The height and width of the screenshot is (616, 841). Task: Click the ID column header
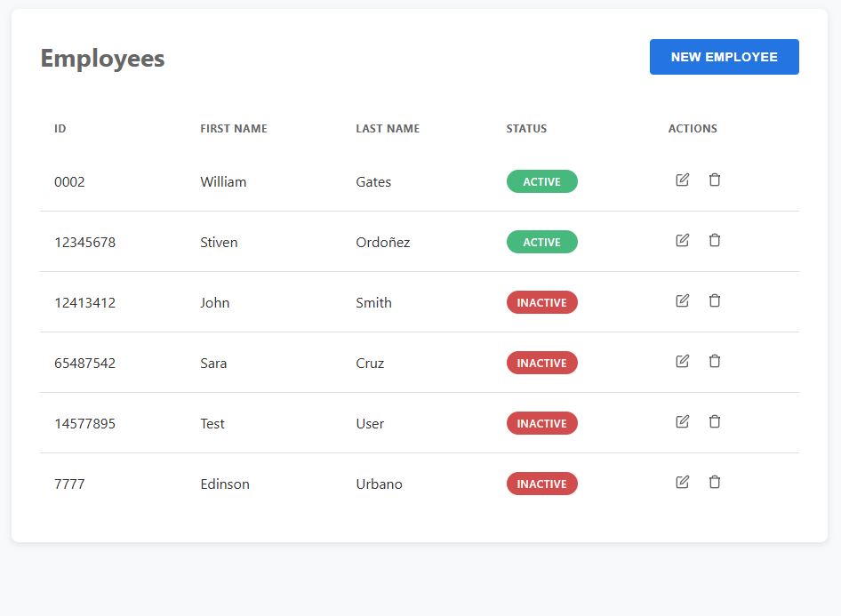pyautogui.click(x=60, y=129)
